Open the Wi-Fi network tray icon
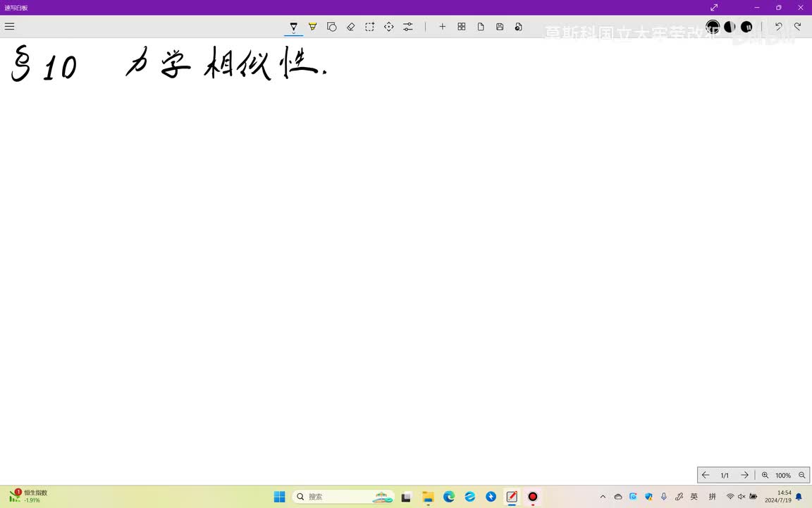Viewport: 812px width, 508px height. (x=730, y=497)
